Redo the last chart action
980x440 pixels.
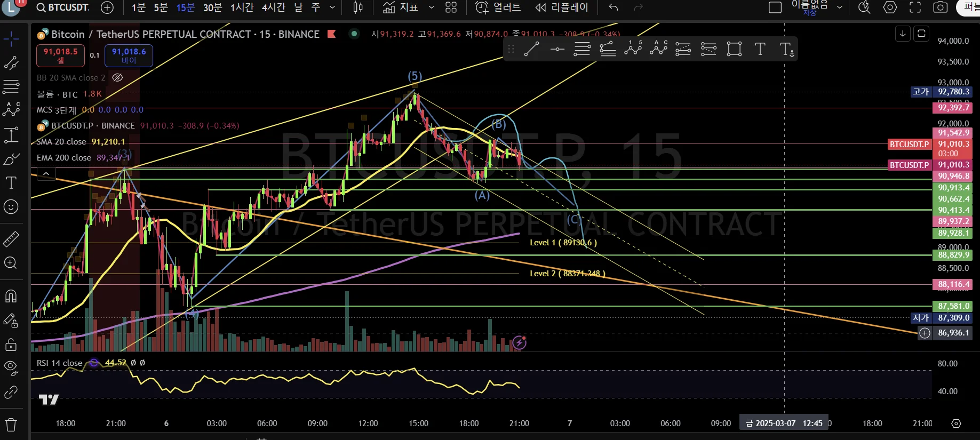pyautogui.click(x=638, y=7)
